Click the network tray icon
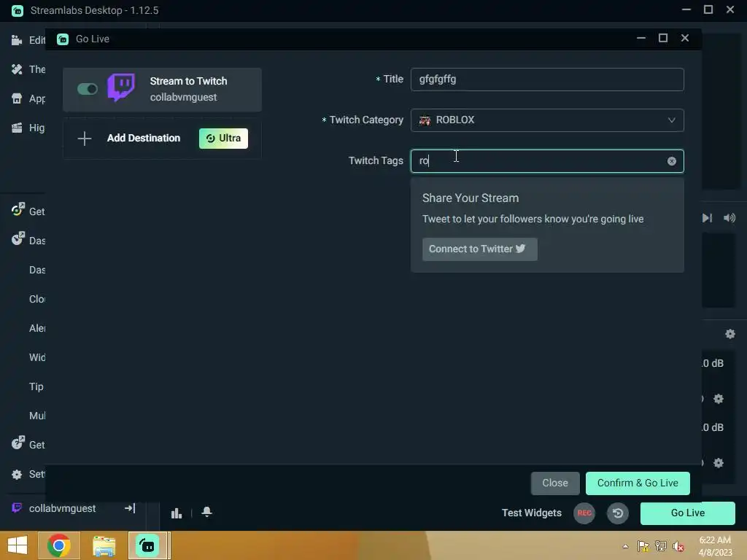This screenshot has height=560, width=747. [661, 546]
